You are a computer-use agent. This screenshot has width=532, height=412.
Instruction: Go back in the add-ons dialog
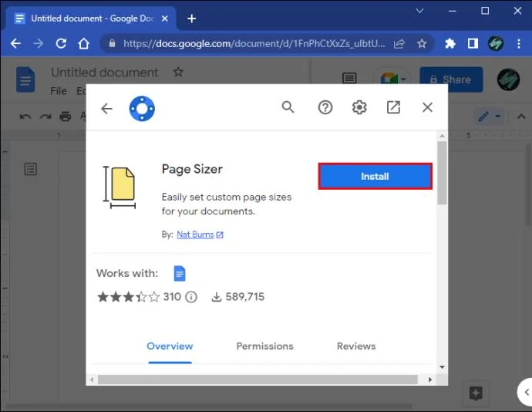click(106, 108)
